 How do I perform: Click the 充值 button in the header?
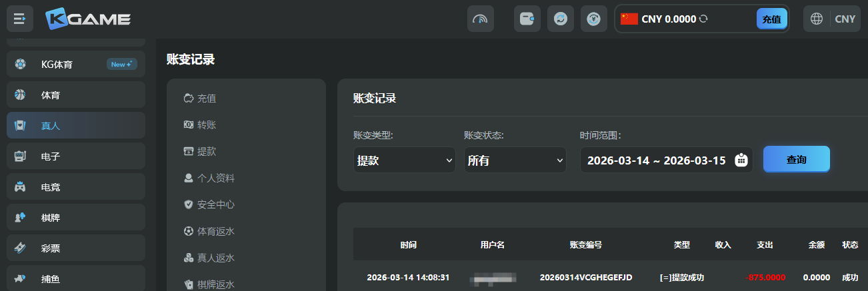tap(771, 19)
